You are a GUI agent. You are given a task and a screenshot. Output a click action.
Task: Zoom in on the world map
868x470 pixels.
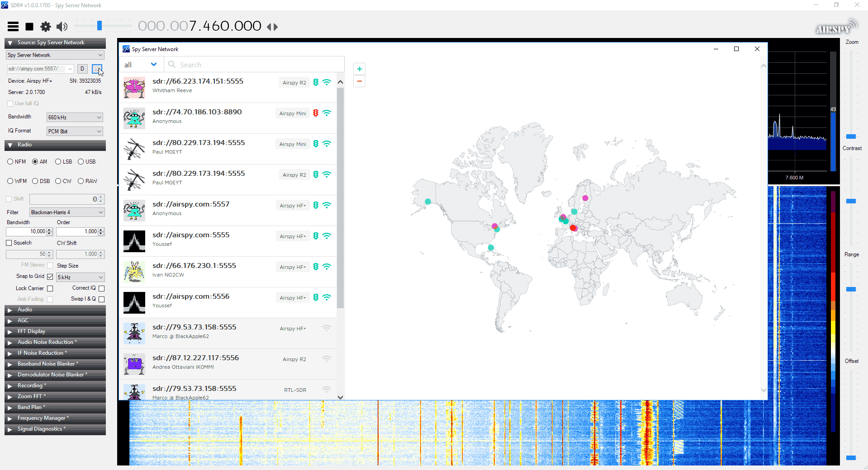coord(359,69)
